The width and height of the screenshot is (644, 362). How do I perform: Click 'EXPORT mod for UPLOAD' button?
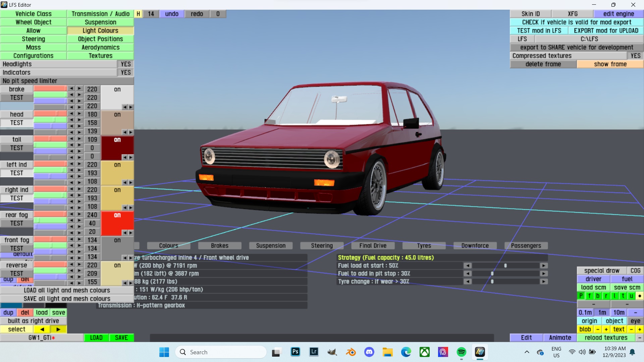(606, 31)
